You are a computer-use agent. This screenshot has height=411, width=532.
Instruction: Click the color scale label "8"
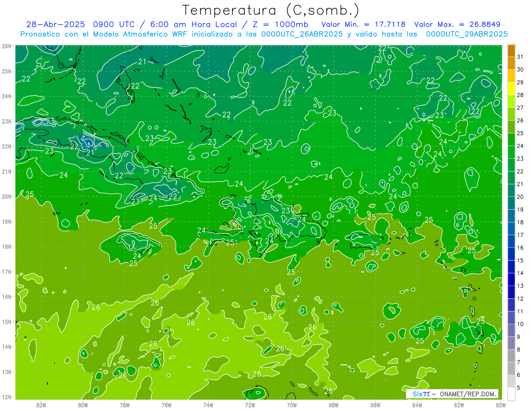click(519, 349)
